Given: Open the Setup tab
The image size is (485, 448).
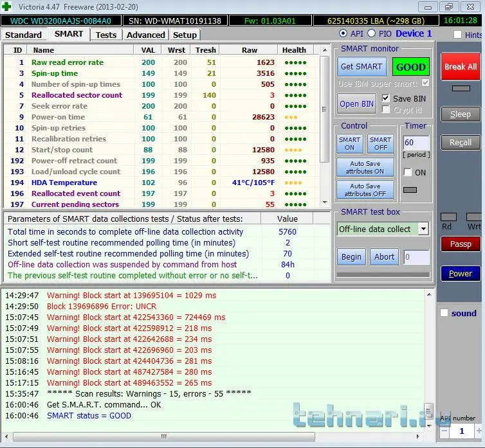Looking at the screenshot, I should (x=185, y=35).
